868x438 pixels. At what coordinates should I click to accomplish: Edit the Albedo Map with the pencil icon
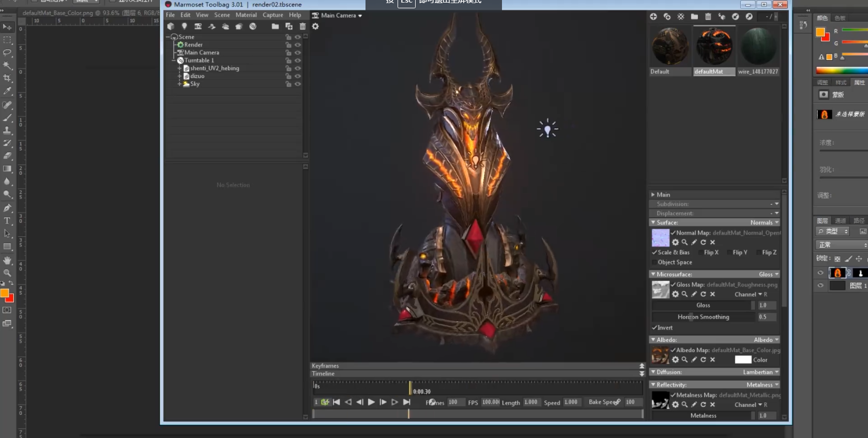[694, 359]
